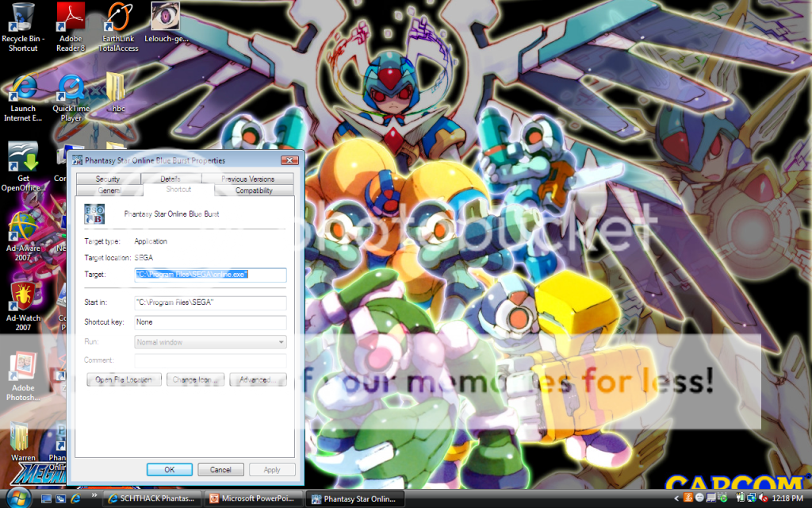Click inside the Start in field
The image size is (812, 508).
209,302
